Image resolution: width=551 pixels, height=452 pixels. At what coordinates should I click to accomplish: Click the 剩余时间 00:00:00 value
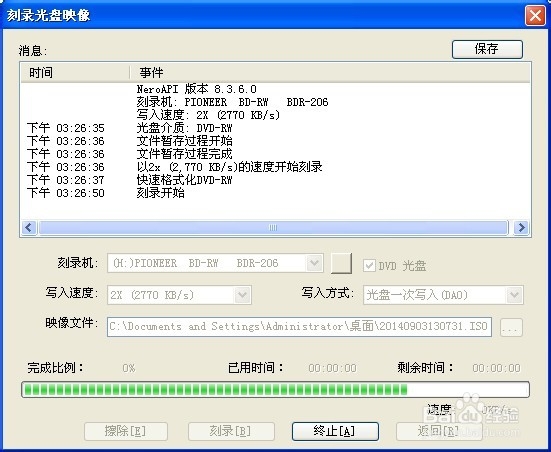tap(496, 368)
